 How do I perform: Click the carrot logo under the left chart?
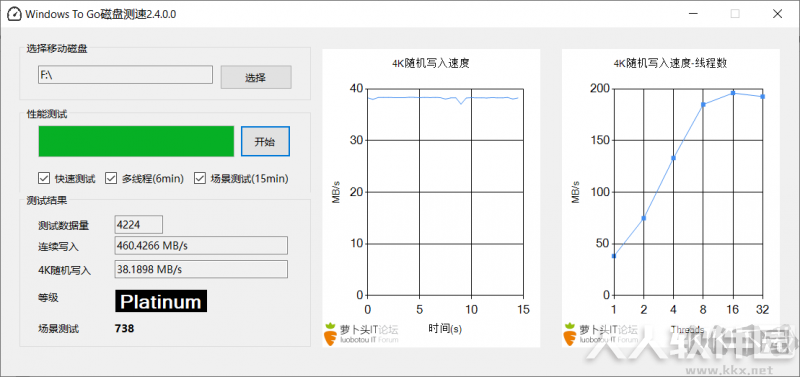coord(331,334)
